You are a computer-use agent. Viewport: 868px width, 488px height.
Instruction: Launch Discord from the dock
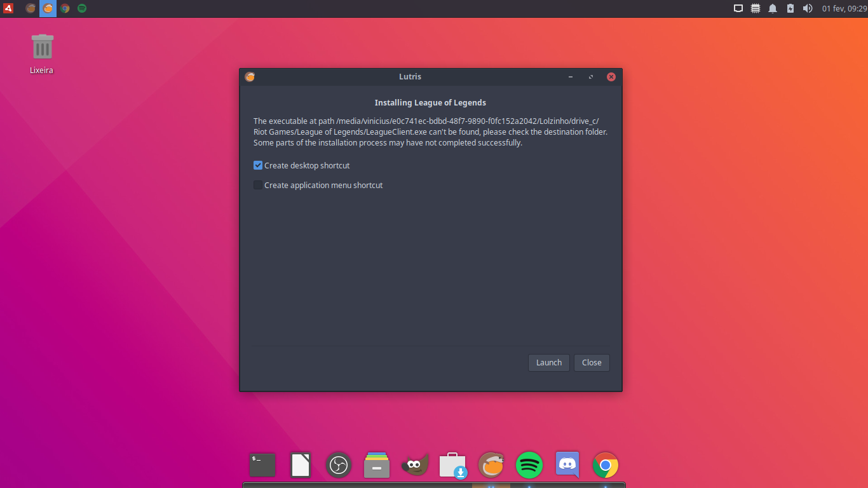[x=567, y=465]
